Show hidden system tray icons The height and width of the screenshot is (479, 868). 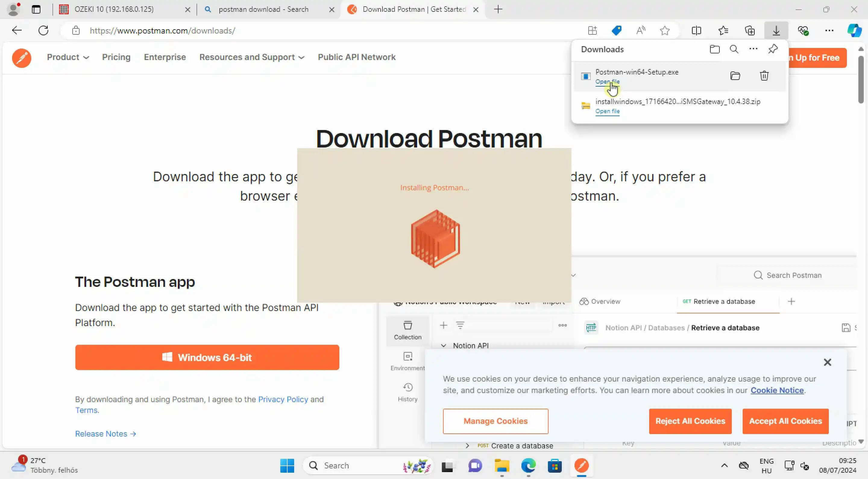point(724,465)
